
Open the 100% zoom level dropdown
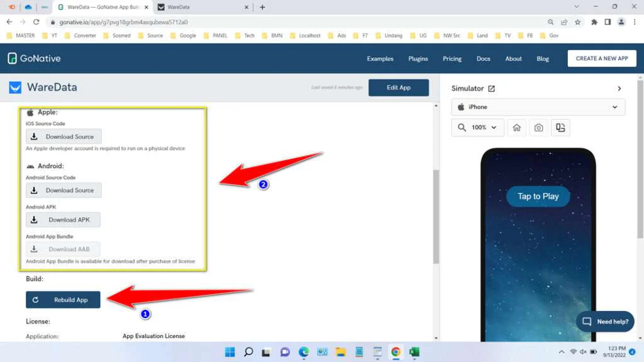coord(477,127)
